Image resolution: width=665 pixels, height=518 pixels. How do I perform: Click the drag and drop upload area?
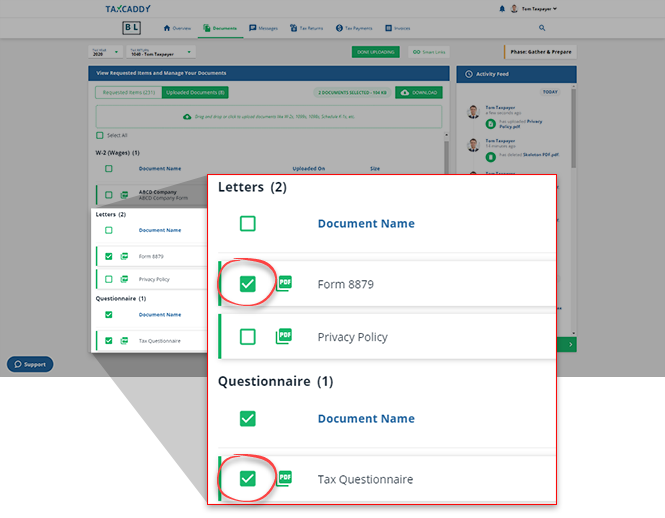[x=269, y=117]
